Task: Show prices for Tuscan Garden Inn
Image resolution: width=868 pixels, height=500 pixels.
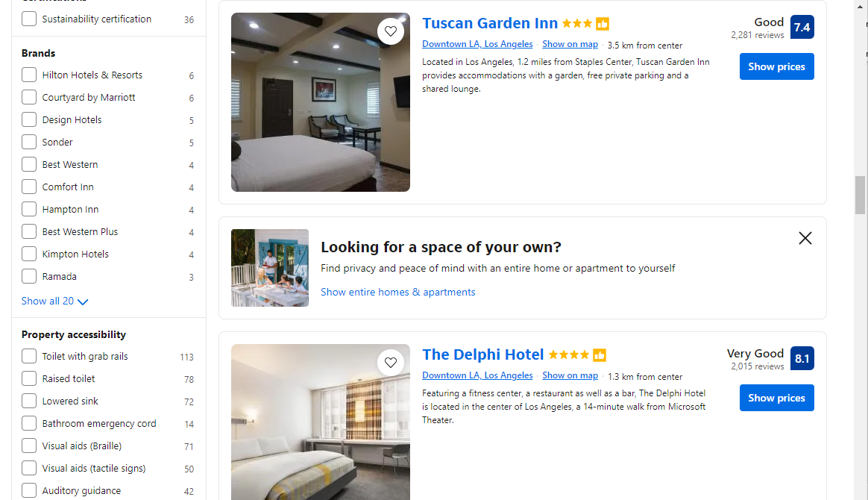Action: 777,66
